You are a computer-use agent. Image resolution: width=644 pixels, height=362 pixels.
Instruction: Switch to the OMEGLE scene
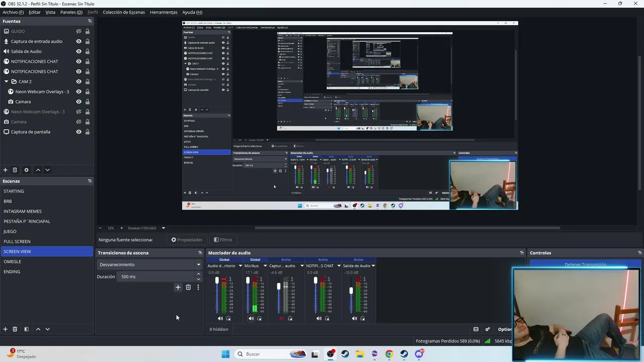(x=47, y=261)
